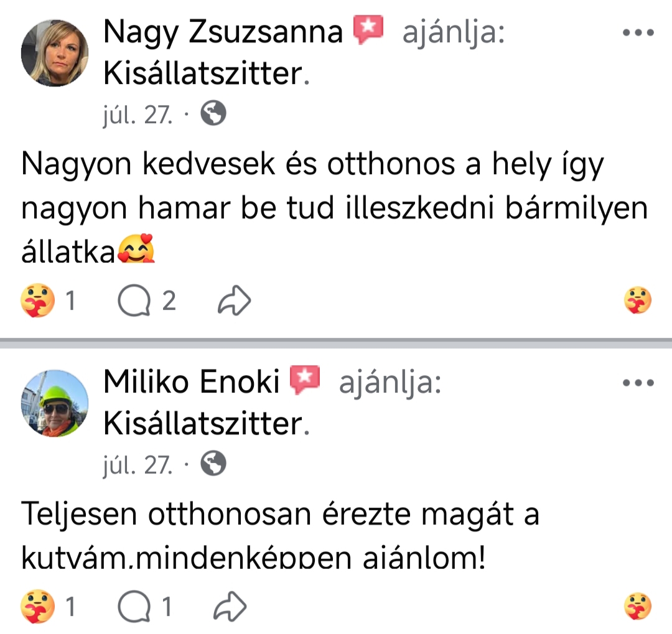The image size is (672, 634).
Task: Open Miliko Enoki's profile name link
Action: point(191,382)
